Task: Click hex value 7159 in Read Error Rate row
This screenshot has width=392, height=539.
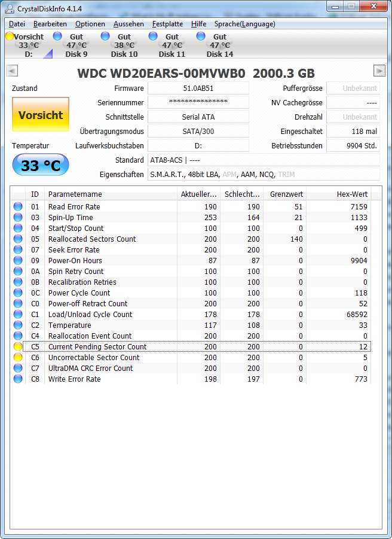Action: pyautogui.click(x=359, y=206)
